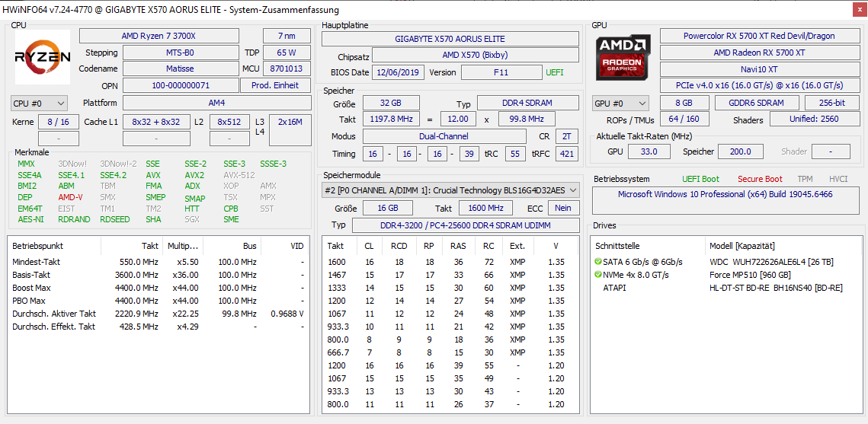Click the AMD Ryzen 7 3700X name field
The width and height of the screenshot is (868, 424).
(159, 36)
